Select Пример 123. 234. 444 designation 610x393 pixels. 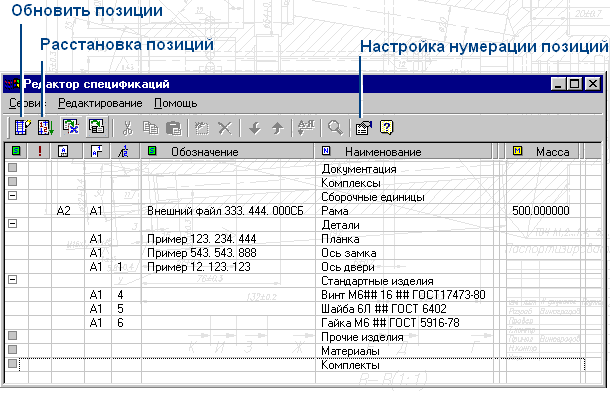pyautogui.click(x=202, y=239)
